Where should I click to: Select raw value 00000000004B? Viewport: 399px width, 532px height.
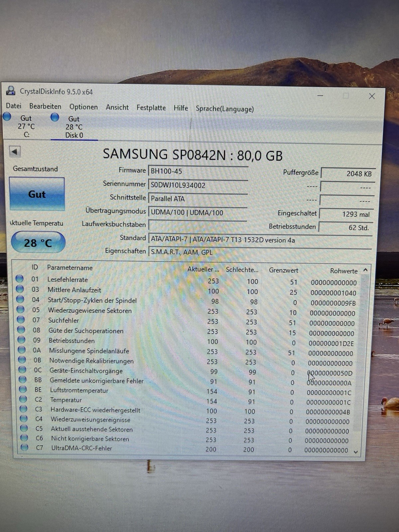tap(328, 412)
